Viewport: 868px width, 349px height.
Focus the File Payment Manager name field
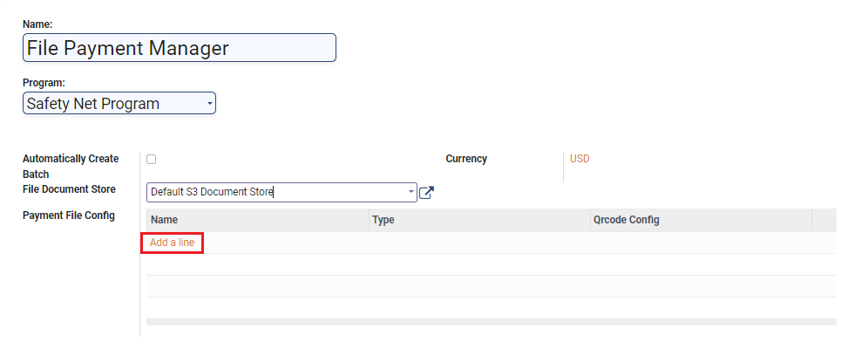click(x=179, y=48)
